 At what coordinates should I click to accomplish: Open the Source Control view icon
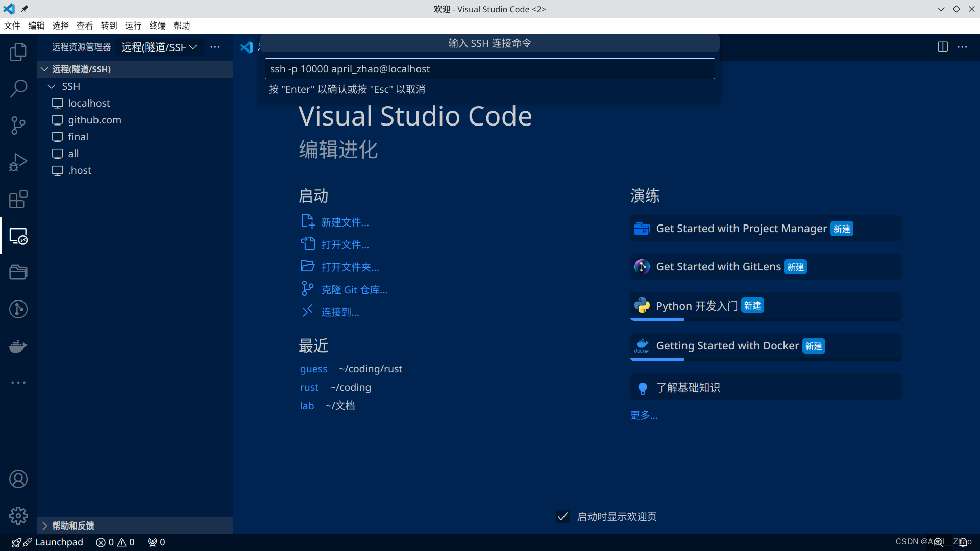point(18,125)
